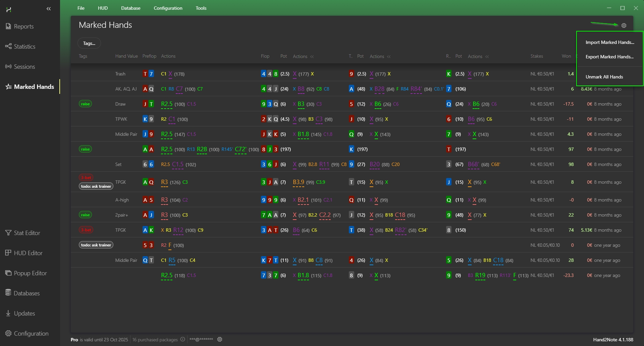This screenshot has width=644, height=346.
Task: Click the Tags... filter button
Action: [89, 43]
